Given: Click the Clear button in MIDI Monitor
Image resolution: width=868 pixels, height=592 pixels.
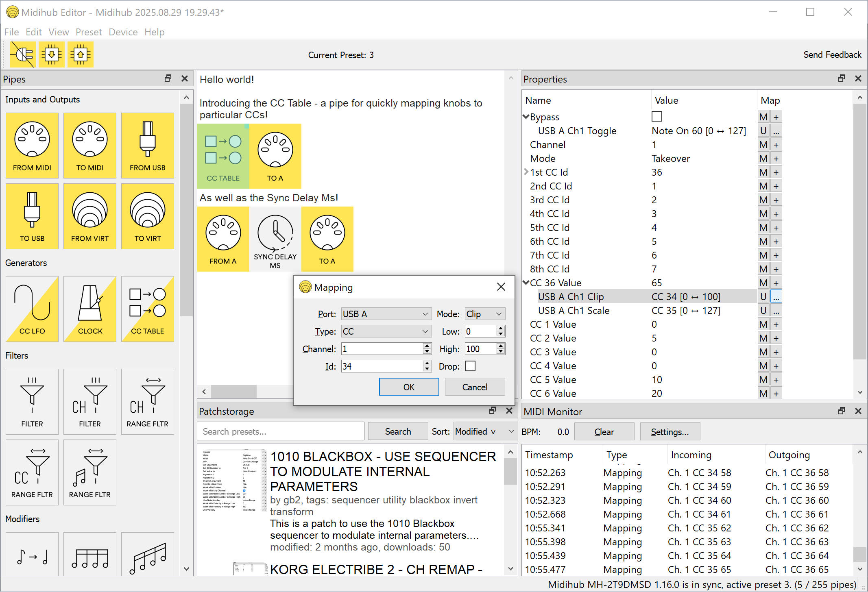Looking at the screenshot, I should click(x=604, y=432).
